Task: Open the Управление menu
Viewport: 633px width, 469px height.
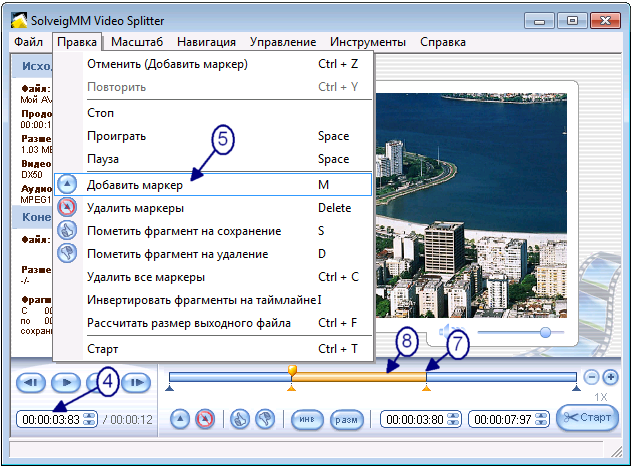Action: (283, 42)
